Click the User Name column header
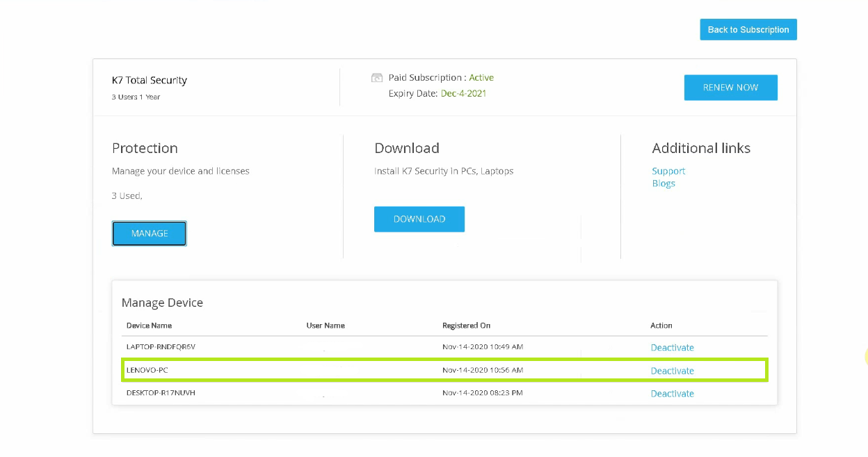This screenshot has height=457, width=868. click(325, 326)
